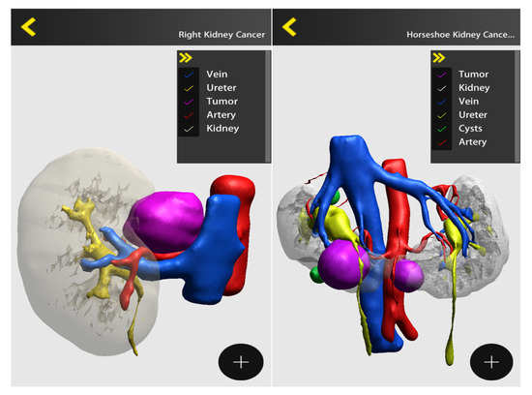Select the Vein label in Horseshoe legend
The width and height of the screenshot is (532, 395).
tap(468, 102)
